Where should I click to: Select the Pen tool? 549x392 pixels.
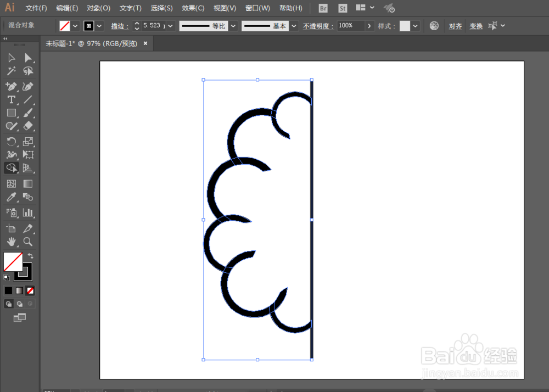11,86
